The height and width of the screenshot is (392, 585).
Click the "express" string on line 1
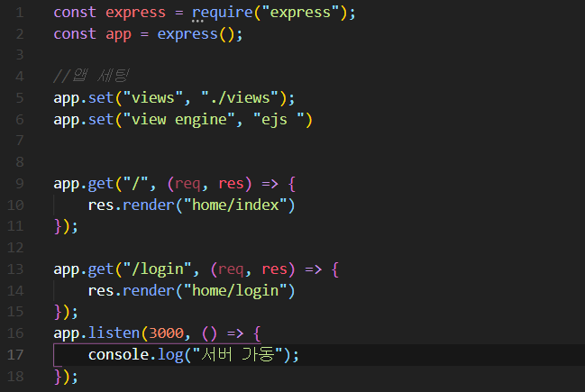pyautogui.click(x=300, y=13)
